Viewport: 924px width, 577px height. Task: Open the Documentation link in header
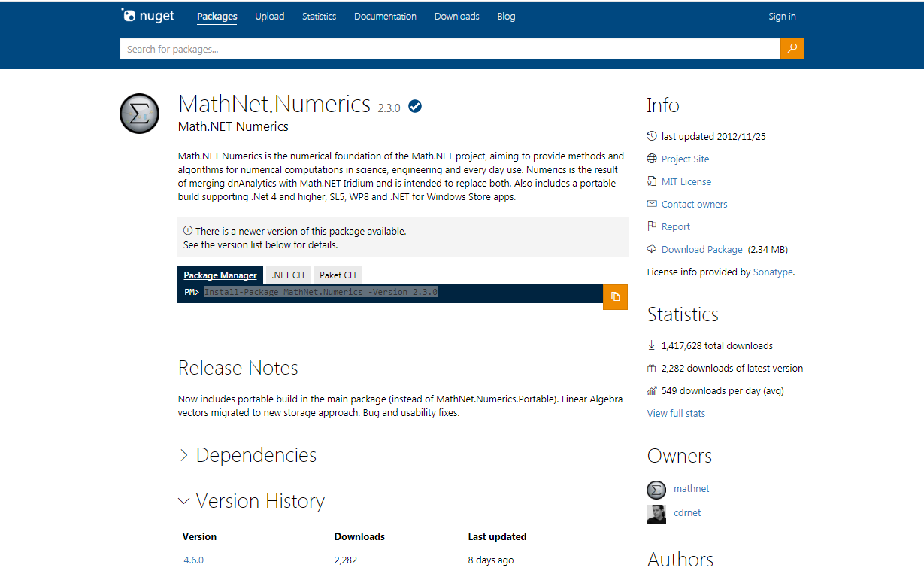coord(385,17)
